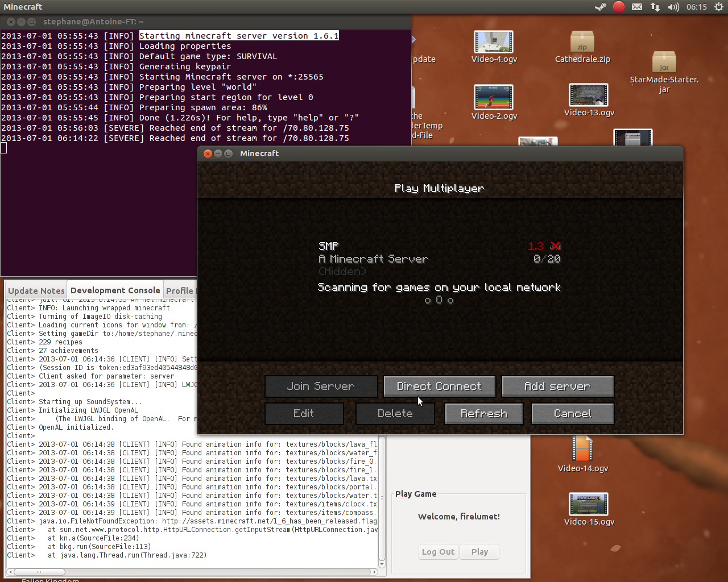Click the "Turning of ImageIO disk-caching" line
This screenshot has width=728, height=582.
coord(84,317)
